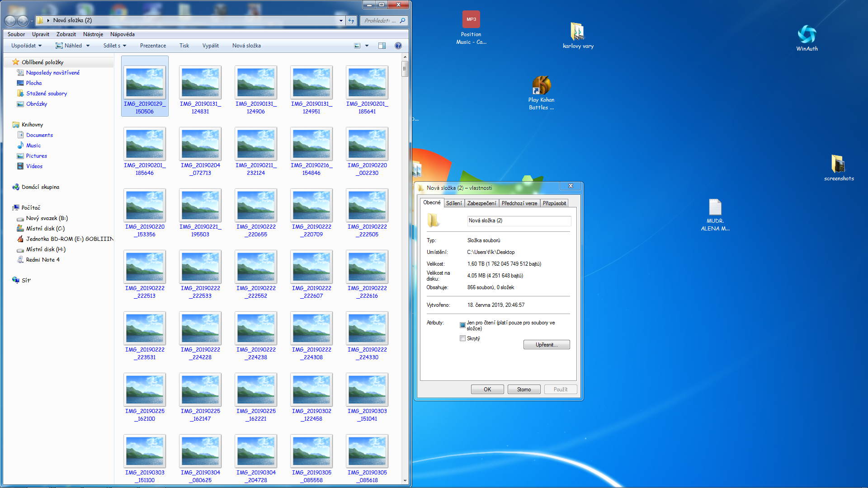The width and height of the screenshot is (868, 488).
Task: Switch to the Zabezpečení tab
Action: (481, 203)
